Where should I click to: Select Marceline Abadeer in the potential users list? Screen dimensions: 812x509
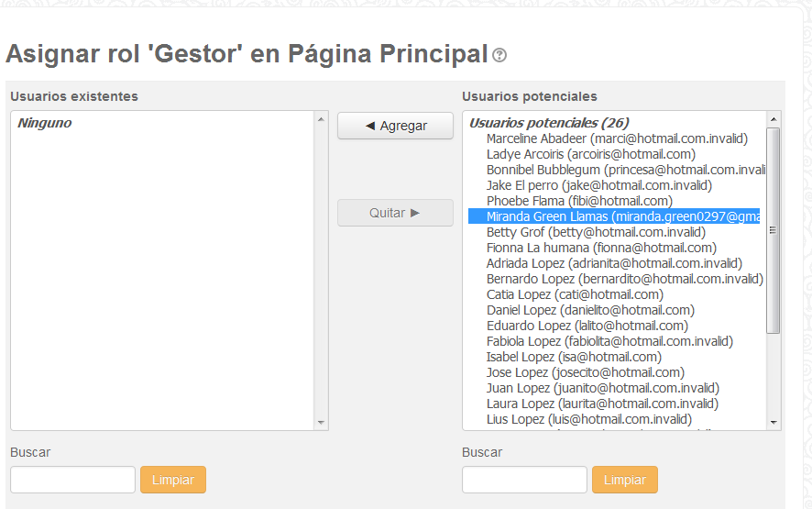click(617, 138)
